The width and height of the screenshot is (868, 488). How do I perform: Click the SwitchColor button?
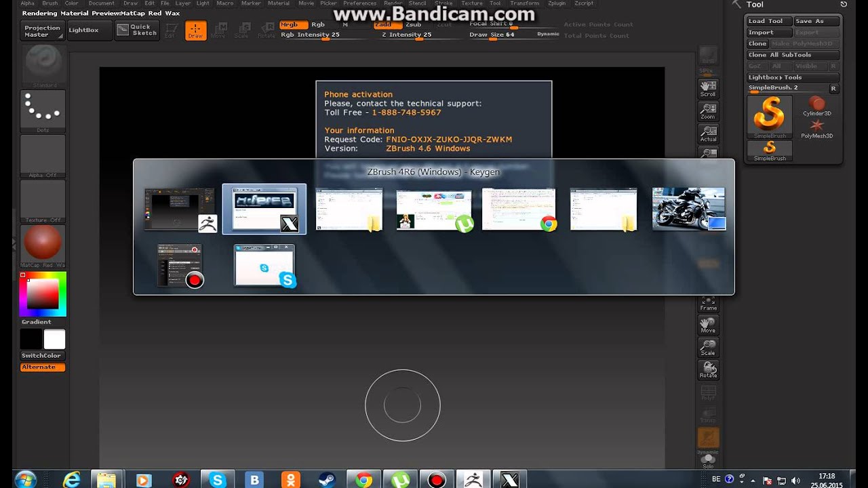pos(43,355)
